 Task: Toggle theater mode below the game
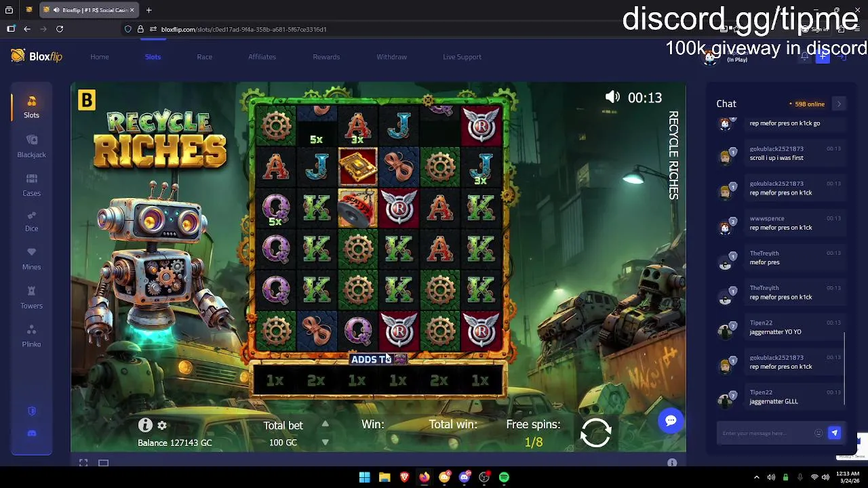click(x=103, y=463)
